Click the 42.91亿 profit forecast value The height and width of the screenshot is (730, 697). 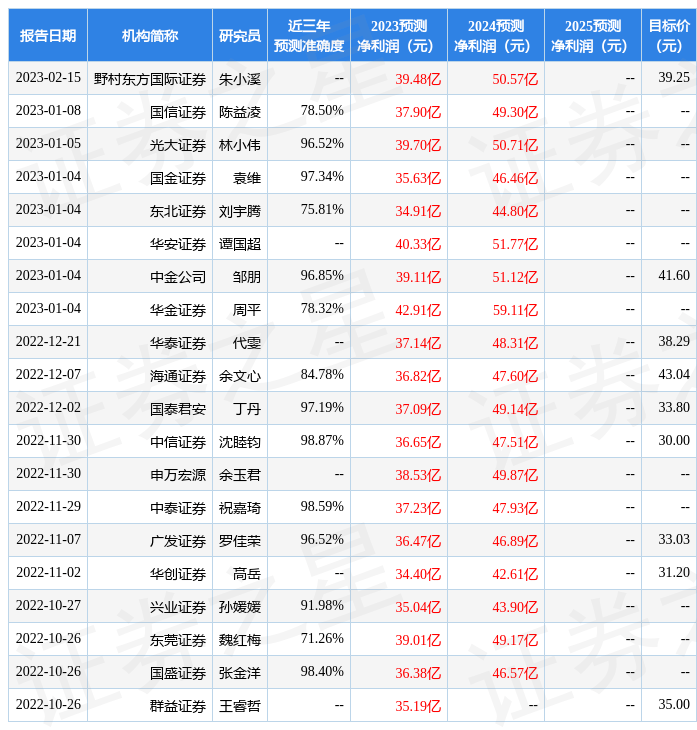pyautogui.click(x=418, y=310)
